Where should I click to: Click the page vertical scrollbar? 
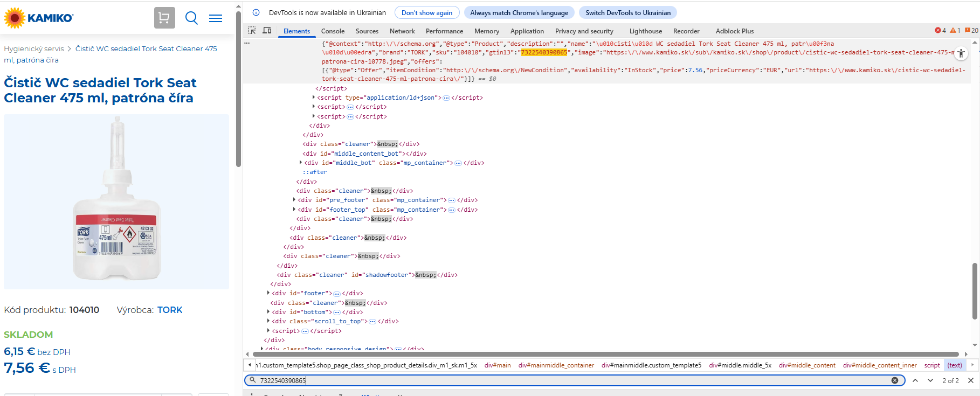tap(238, 89)
